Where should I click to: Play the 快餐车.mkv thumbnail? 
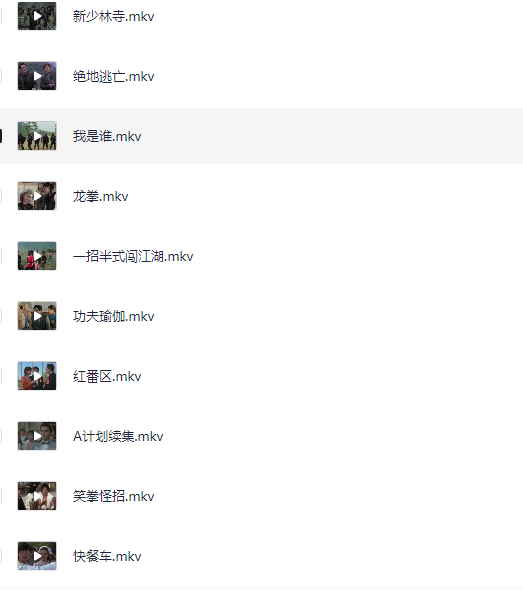pyautogui.click(x=37, y=556)
